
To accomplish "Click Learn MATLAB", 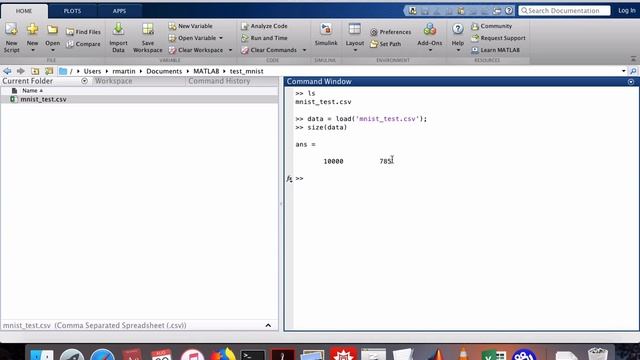I will pos(496,50).
